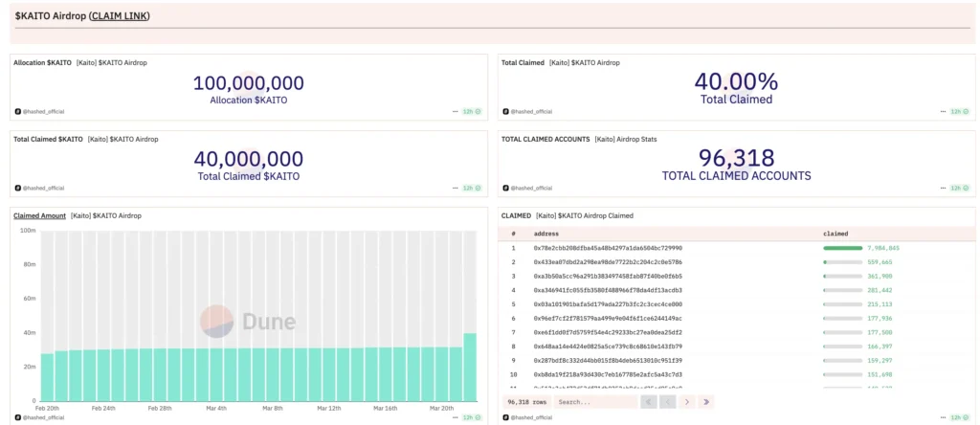Screen dimensions: 980x425
Task: Select address 0x78e2cbb208dfba45a48b4297a1da6504bc729990 row
Action: [736, 248]
